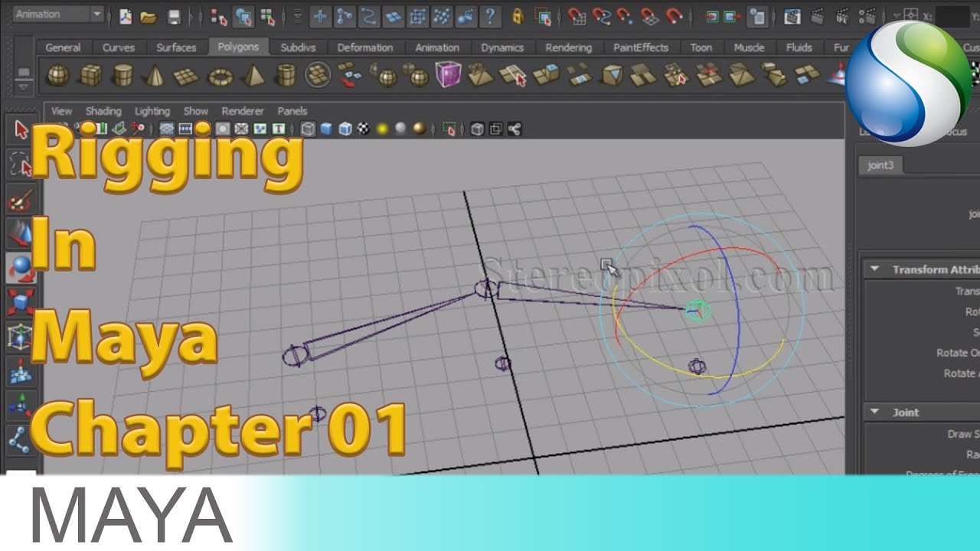Open the Fluids shelf tab
980x551 pixels.
(x=799, y=47)
